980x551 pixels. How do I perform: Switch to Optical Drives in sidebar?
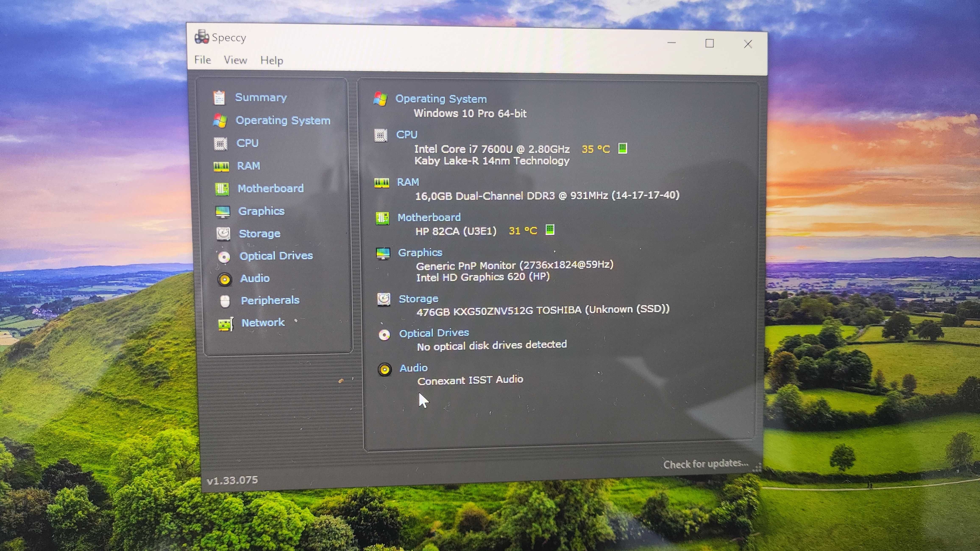pos(276,256)
